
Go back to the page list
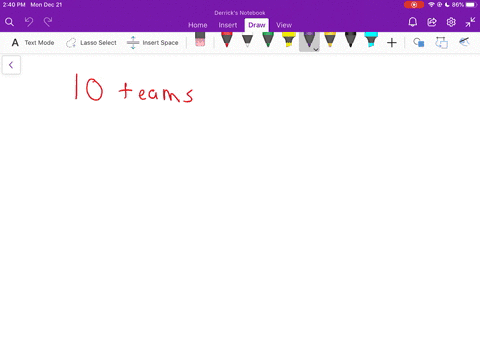tap(11, 65)
